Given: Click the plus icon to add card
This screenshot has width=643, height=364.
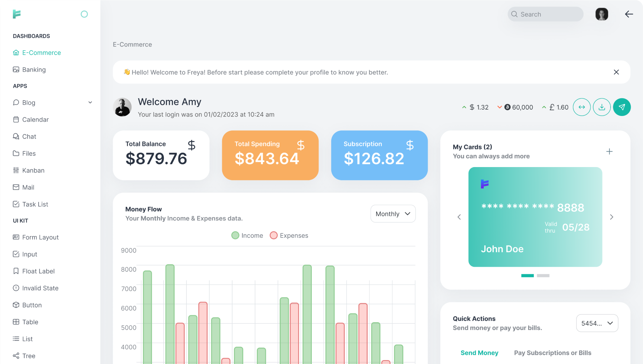Looking at the screenshot, I should point(609,151).
